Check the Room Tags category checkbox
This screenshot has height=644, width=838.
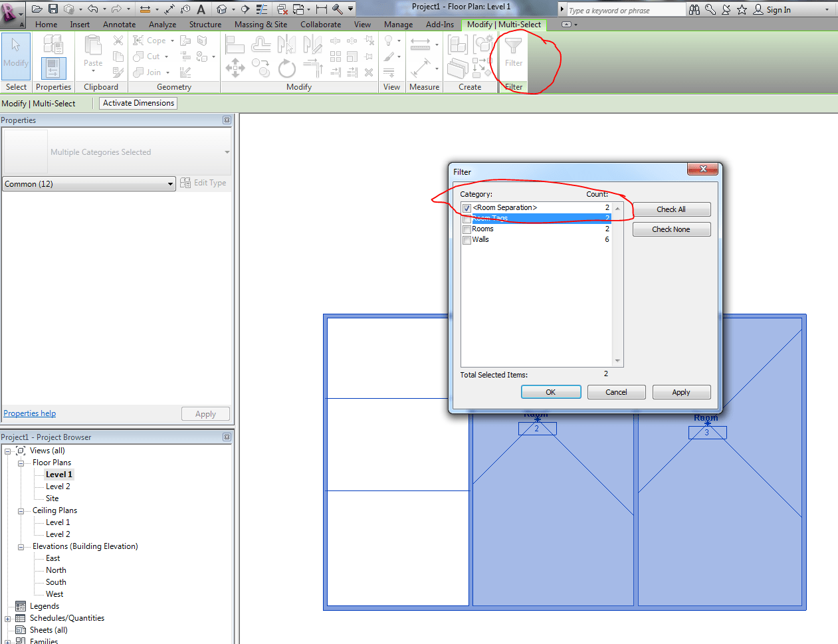click(467, 219)
